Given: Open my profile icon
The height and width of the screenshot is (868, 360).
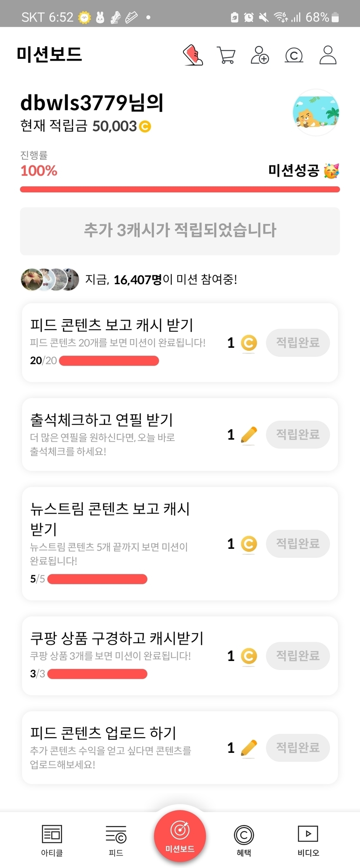Looking at the screenshot, I should click(x=328, y=55).
